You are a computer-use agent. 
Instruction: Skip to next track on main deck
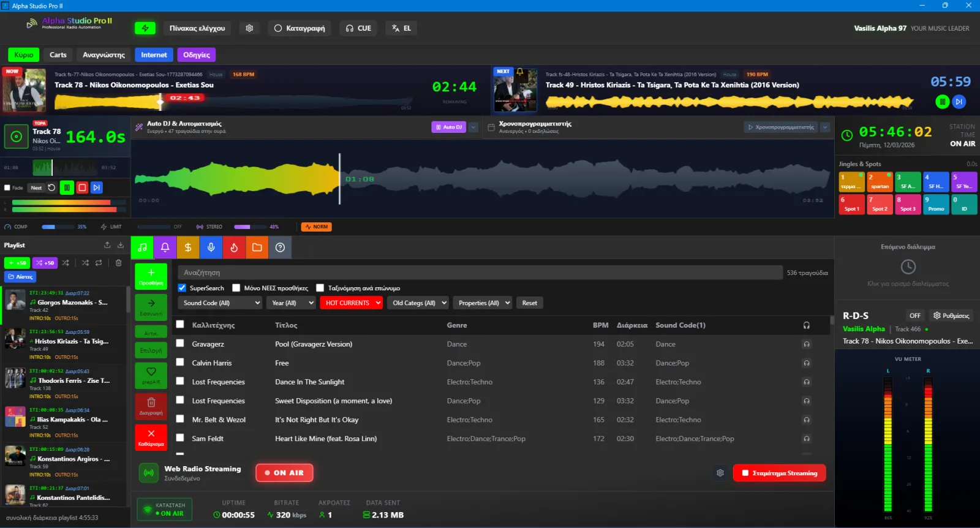pyautogui.click(x=97, y=187)
